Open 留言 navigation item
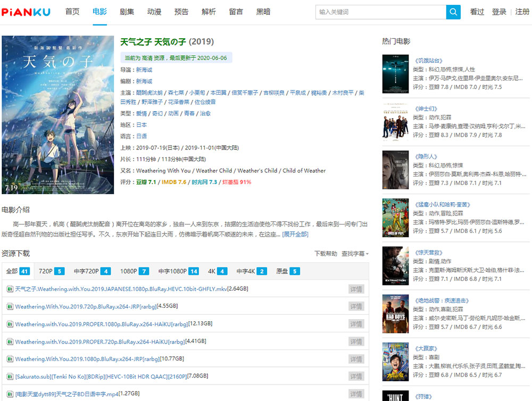This screenshot has height=401, width=532. [x=236, y=12]
